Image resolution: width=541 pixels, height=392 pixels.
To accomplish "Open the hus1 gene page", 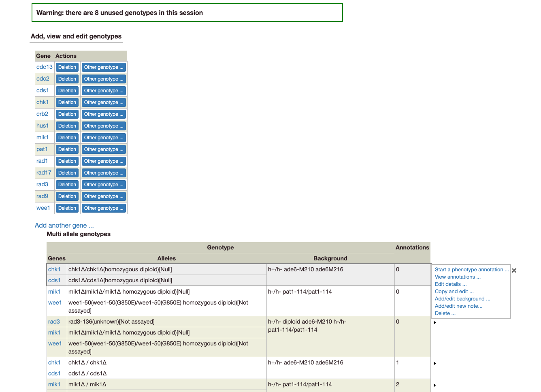I will (43, 126).
